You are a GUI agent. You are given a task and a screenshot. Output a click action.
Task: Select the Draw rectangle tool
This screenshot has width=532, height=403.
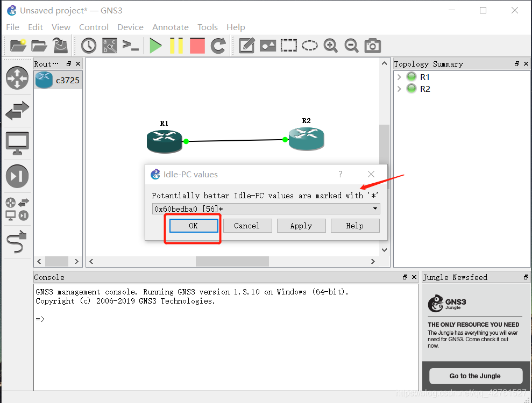tap(289, 46)
